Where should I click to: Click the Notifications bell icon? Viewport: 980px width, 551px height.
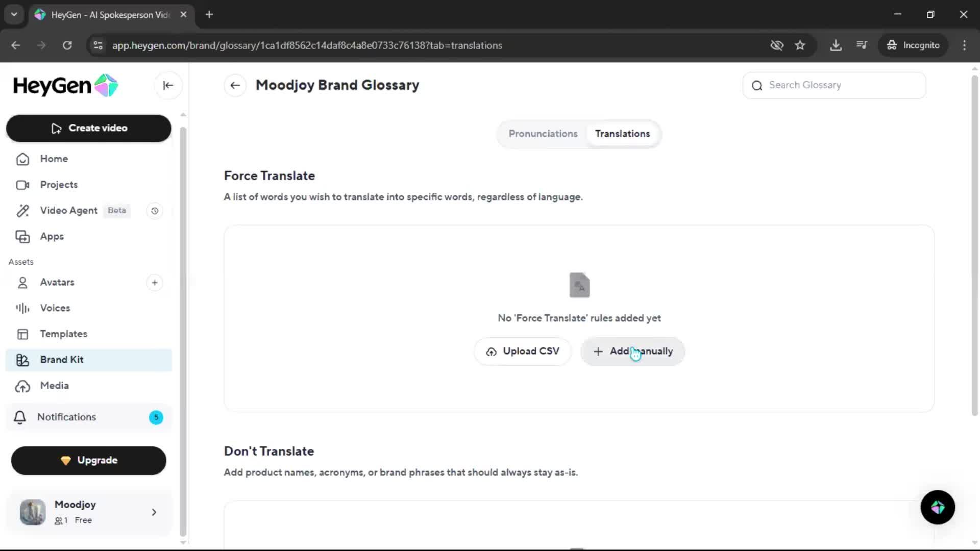point(20,417)
